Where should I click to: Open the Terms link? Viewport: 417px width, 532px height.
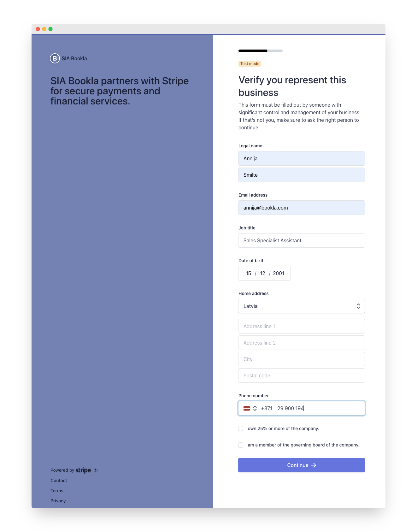(57, 491)
